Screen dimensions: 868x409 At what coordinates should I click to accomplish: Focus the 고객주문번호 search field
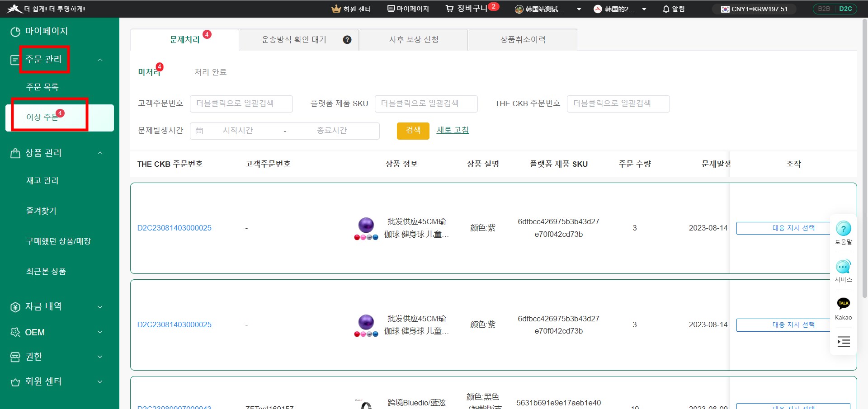pyautogui.click(x=241, y=103)
